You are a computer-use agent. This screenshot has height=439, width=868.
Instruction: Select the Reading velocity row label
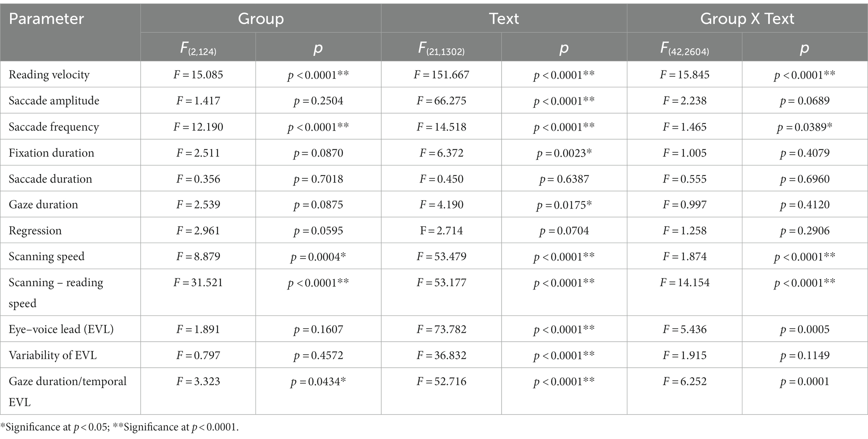49,75
